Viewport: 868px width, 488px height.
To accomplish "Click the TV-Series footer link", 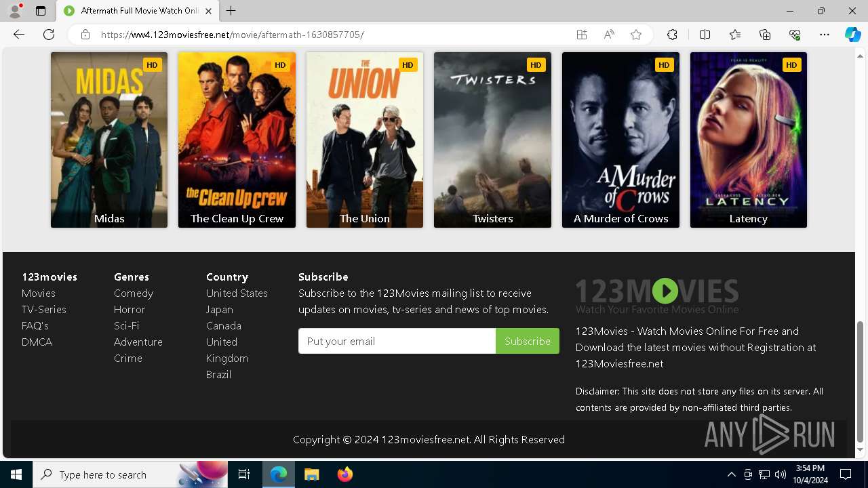I will tap(44, 309).
